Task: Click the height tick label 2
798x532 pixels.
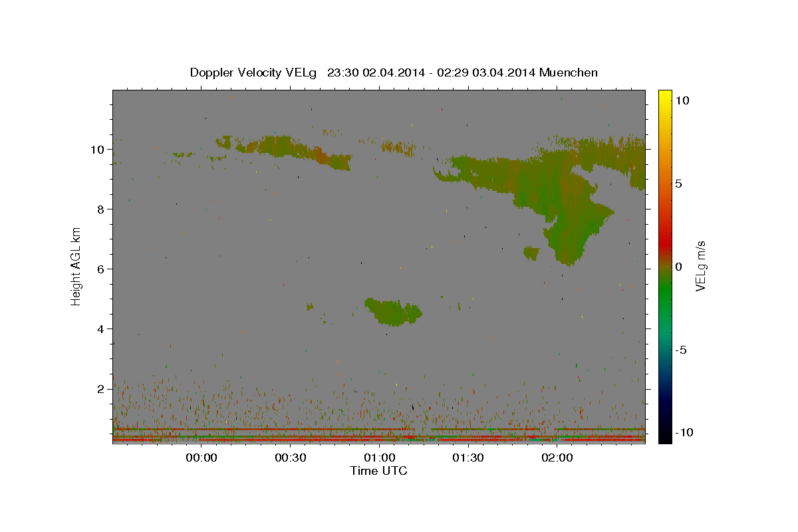Action: pyautogui.click(x=101, y=389)
